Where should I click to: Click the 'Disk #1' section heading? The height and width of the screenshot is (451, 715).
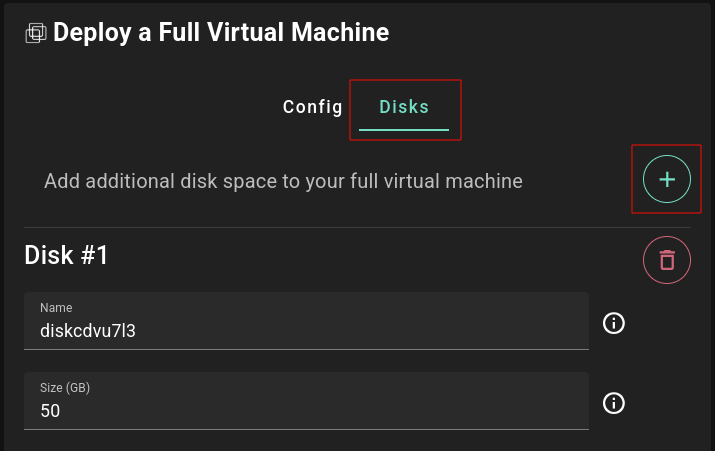66,254
